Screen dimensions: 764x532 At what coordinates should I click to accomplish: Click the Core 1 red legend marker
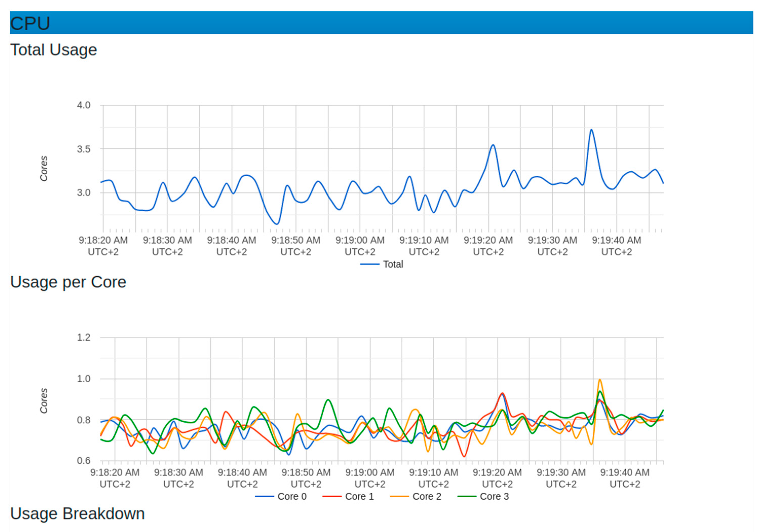(x=332, y=496)
